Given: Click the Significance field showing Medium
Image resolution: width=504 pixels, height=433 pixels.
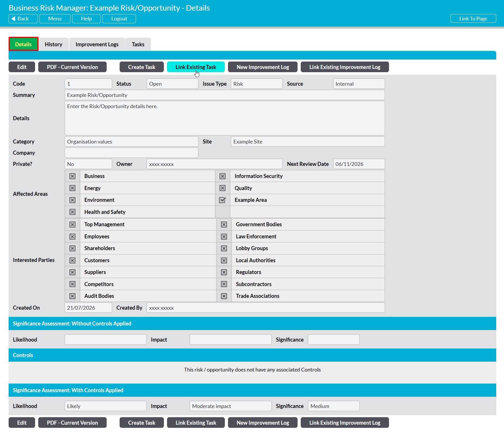Looking at the screenshot, I should point(334,406).
